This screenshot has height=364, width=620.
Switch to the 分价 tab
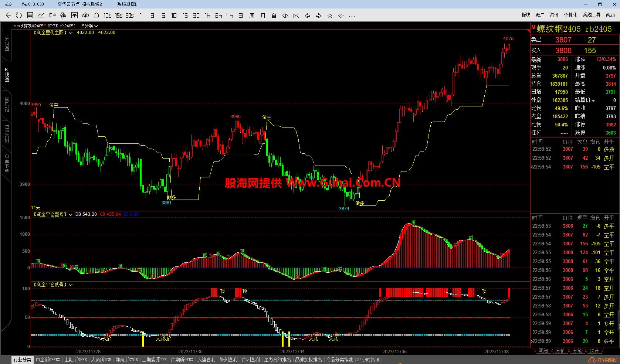point(560,351)
